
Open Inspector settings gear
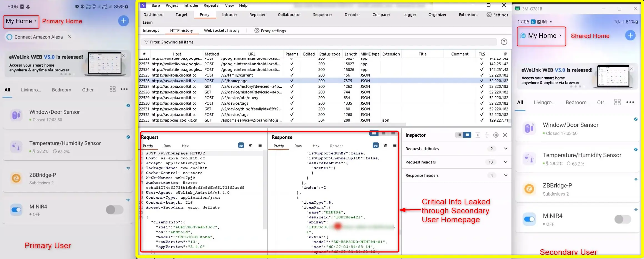496,135
